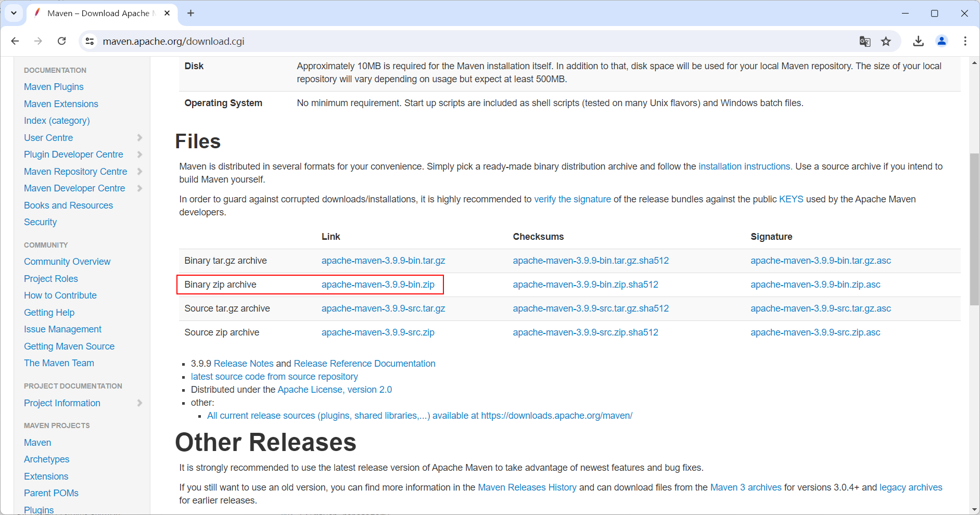Screen dimensions: 980x515
Task: Open the profile avatar icon
Action: [941, 41]
